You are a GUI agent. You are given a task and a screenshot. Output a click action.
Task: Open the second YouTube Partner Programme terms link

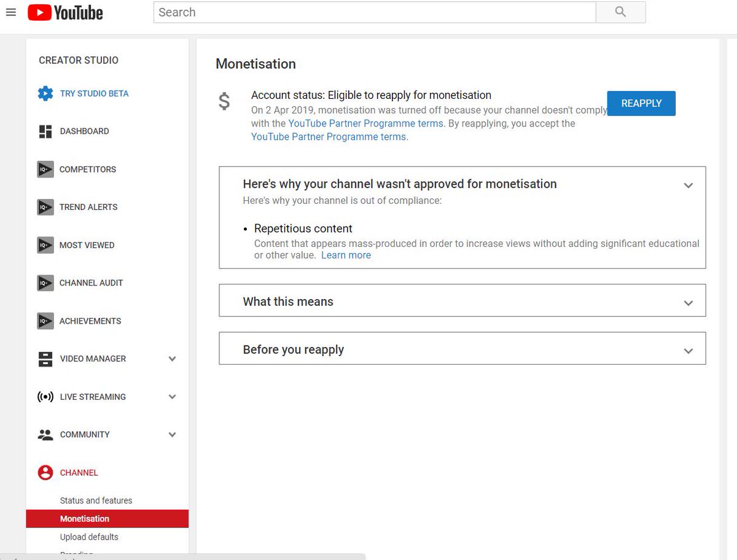point(330,137)
